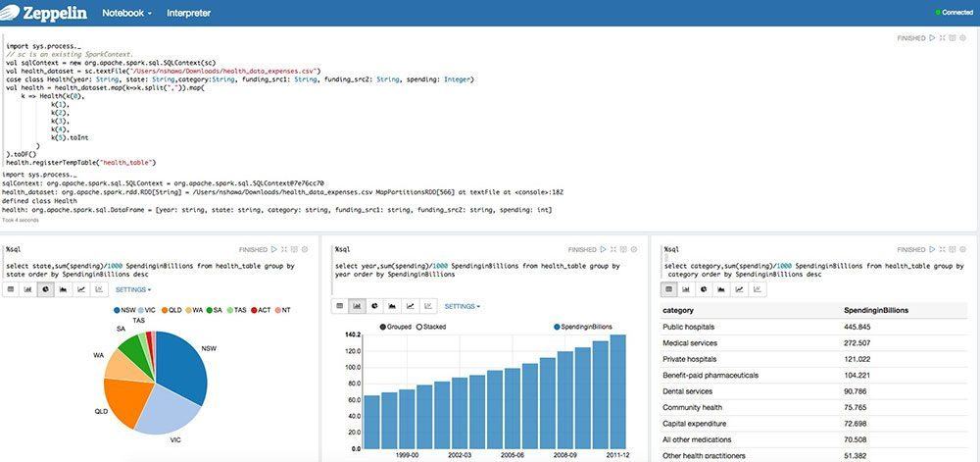Click the 2011-12 bar in the chart

[x=618, y=392]
